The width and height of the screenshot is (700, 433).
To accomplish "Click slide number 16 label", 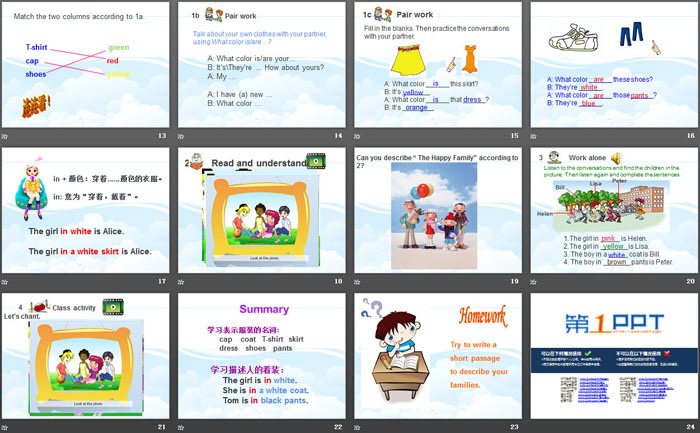I will pos(691,136).
